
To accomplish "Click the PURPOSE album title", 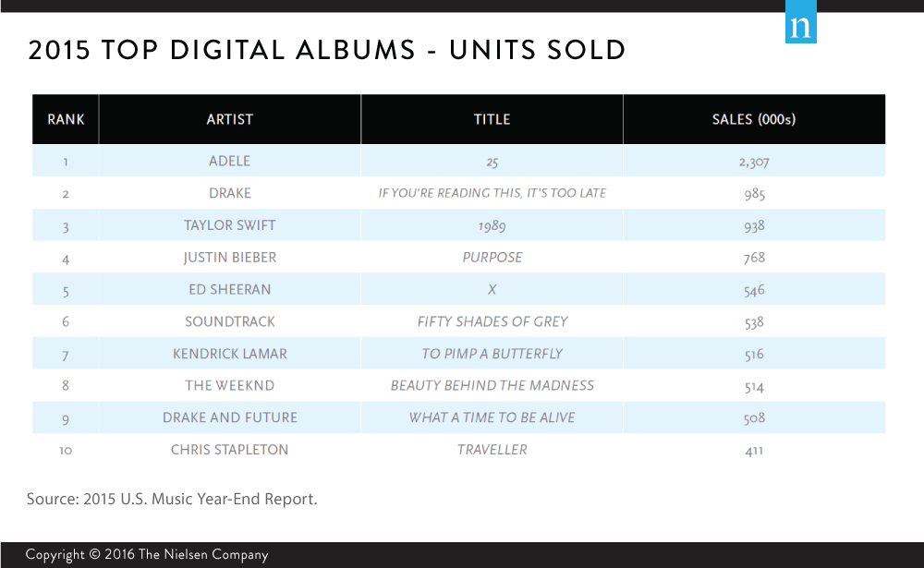I will [492, 258].
